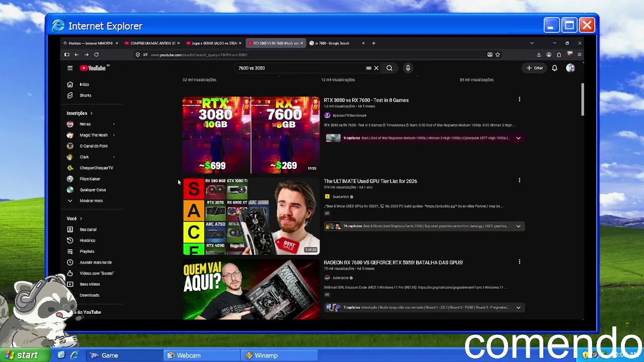
Task: Open Qualquer Coisa channel
Action: pyautogui.click(x=93, y=190)
